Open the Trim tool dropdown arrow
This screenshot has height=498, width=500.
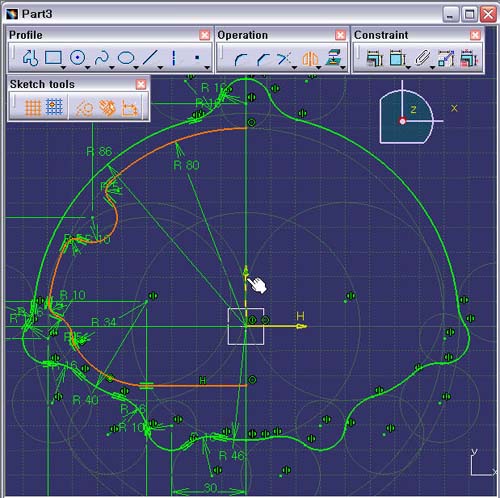click(294, 68)
